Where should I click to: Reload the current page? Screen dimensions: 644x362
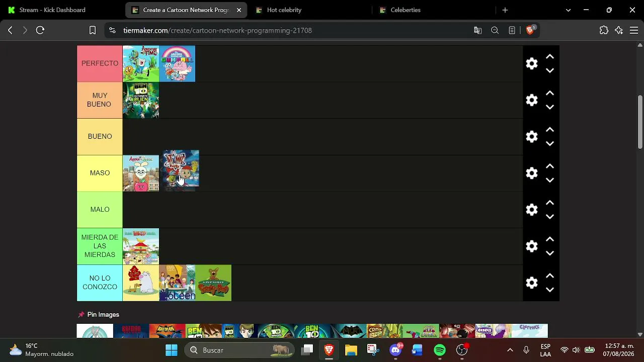40,30
